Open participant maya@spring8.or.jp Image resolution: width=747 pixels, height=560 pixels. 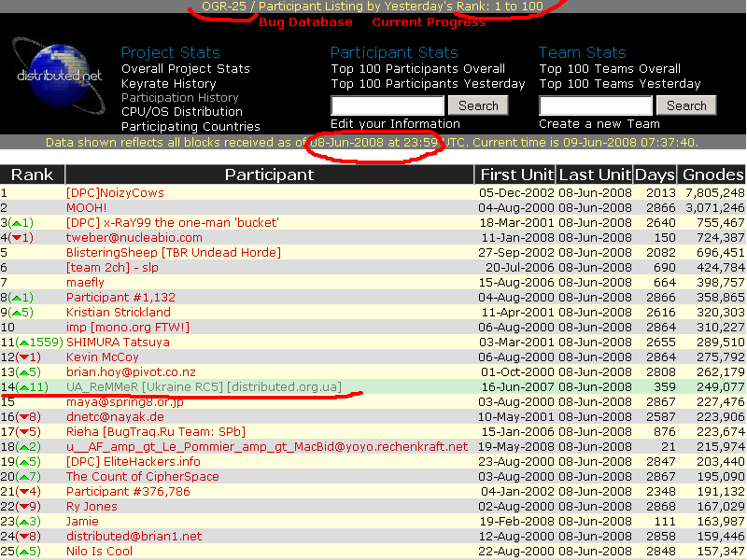tap(125, 402)
